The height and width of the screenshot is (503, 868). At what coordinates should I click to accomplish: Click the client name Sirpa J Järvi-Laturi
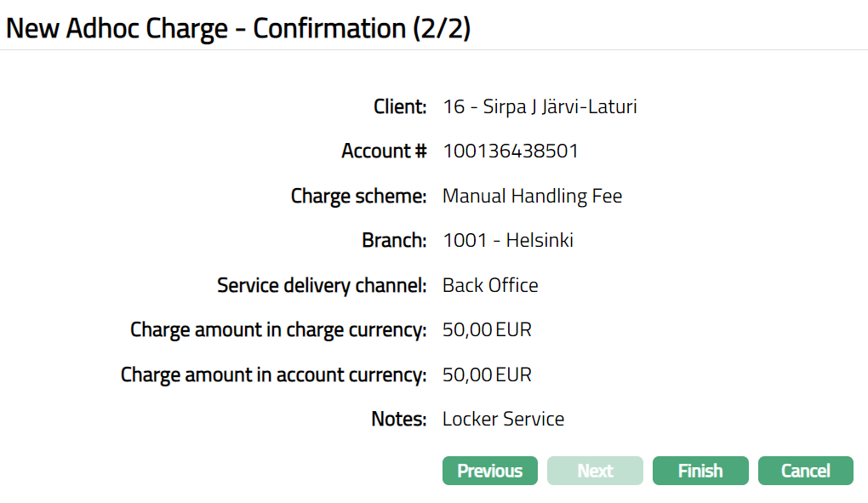coord(540,106)
